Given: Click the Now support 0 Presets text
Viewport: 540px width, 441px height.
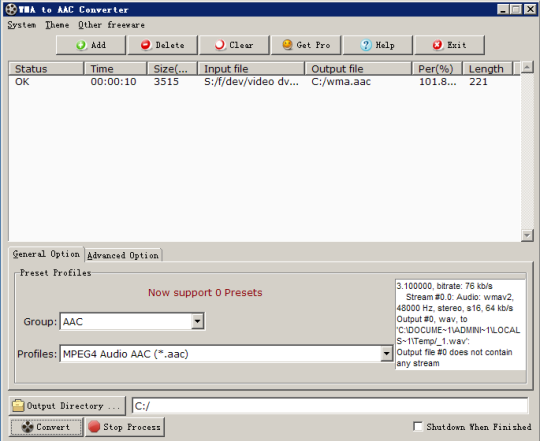Looking at the screenshot, I should 205,293.
